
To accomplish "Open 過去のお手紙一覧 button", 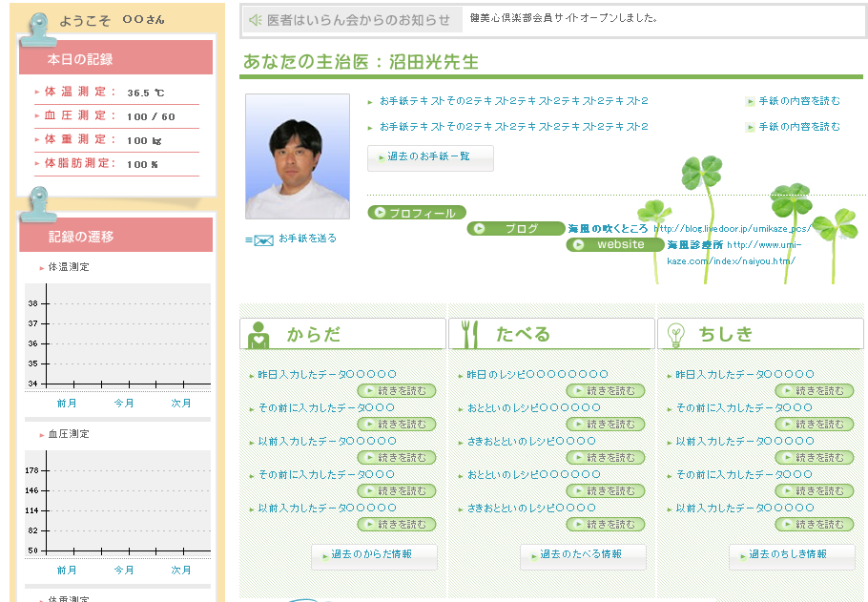I will tap(430, 157).
